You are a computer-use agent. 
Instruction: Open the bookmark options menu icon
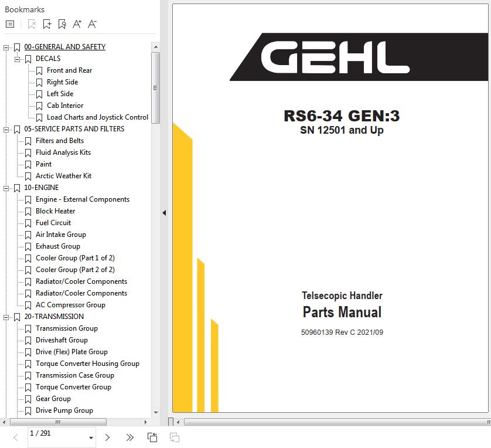click(x=10, y=24)
